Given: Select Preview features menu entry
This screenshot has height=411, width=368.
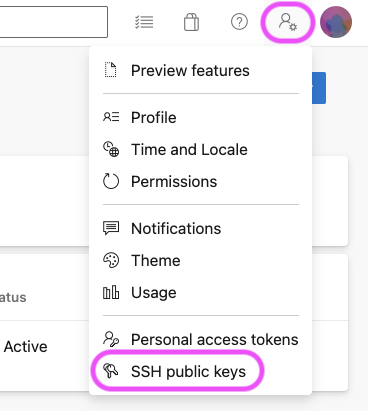Looking at the screenshot, I should point(200,70).
